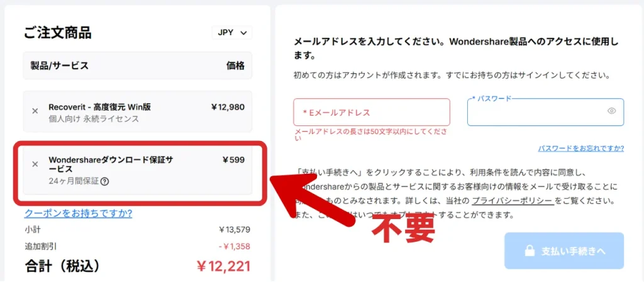644x282 pixels.
Task: Click the Wondershareダウンロード保証サービス item title
Action: click(x=111, y=164)
